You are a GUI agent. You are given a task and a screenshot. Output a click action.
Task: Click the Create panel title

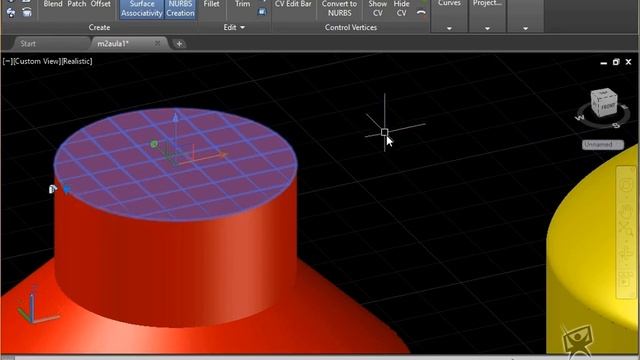pos(99,27)
